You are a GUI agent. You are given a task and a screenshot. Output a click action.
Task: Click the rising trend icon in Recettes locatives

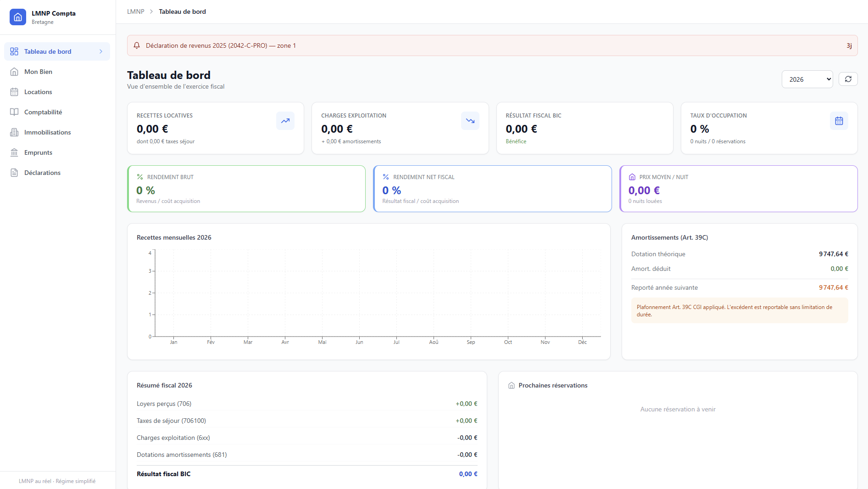coord(285,121)
